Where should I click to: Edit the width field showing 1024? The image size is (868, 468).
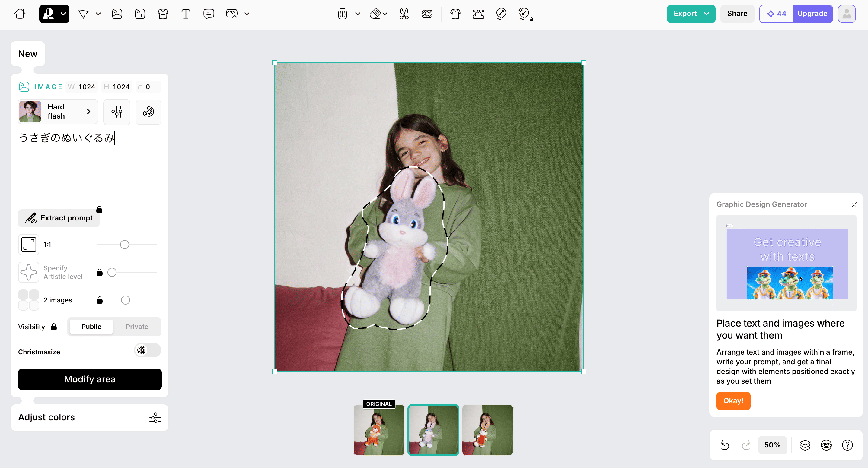point(82,87)
